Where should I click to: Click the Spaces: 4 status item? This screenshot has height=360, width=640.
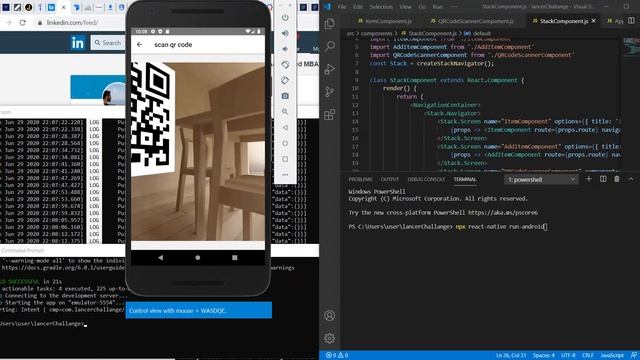[544, 356]
